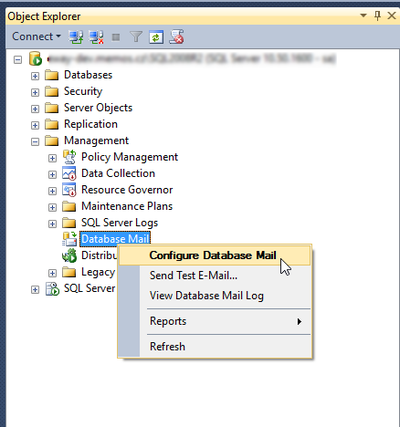Screen dimensions: 400x427
Task: Expand the SQL Server Agent node
Action: coord(35,290)
